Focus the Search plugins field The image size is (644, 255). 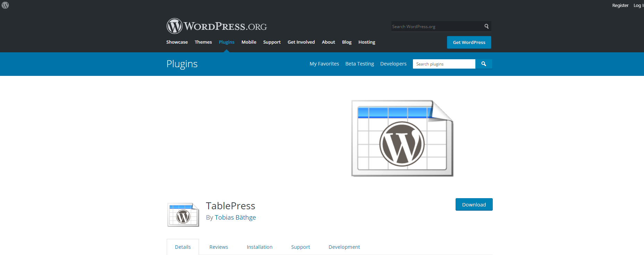pos(444,64)
